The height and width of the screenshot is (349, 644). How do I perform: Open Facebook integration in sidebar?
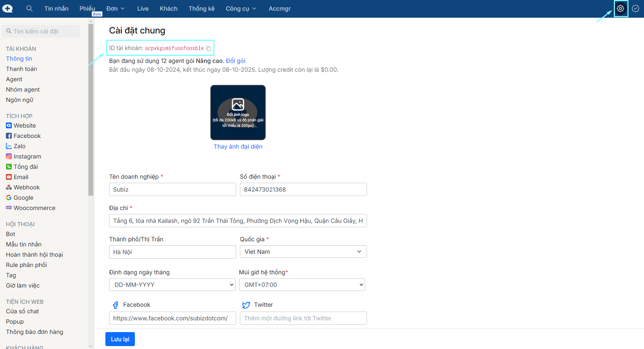[27, 136]
